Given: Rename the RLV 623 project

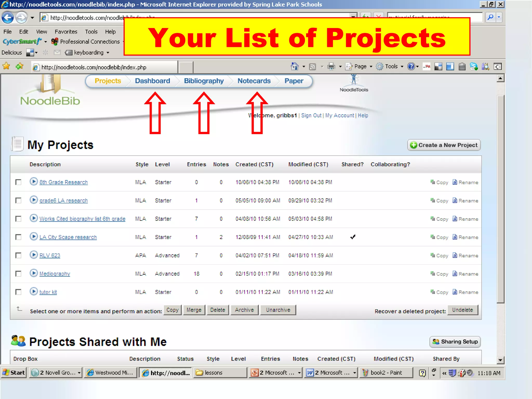Looking at the screenshot, I should 465,255.
